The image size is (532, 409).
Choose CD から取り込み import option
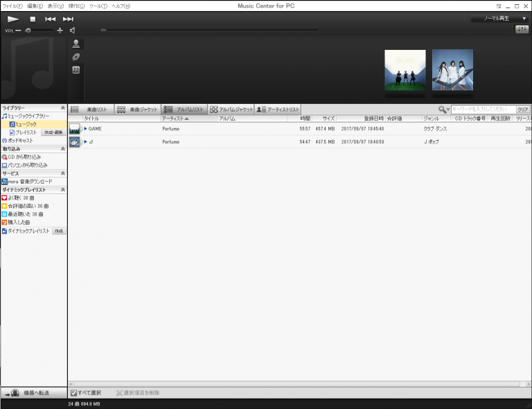coord(21,157)
